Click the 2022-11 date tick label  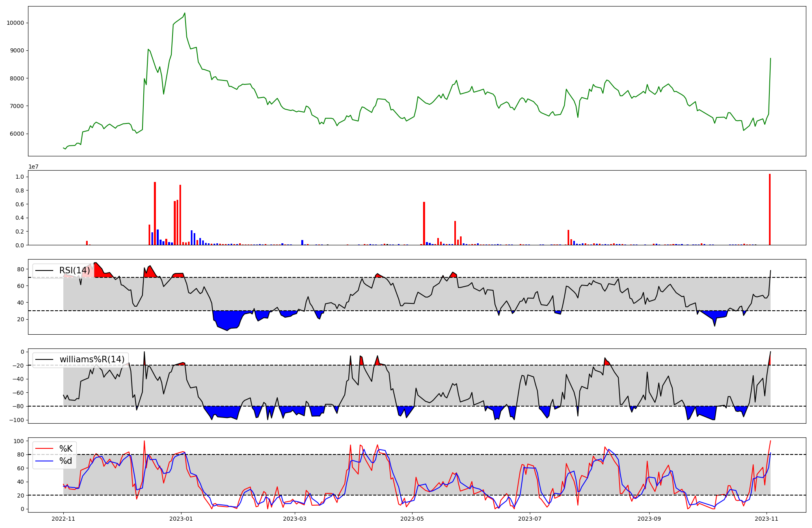(63, 519)
